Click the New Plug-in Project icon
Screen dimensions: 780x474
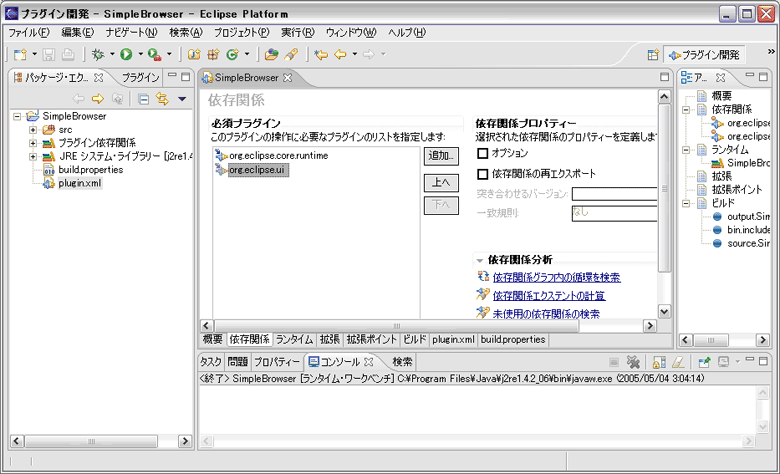click(194, 54)
